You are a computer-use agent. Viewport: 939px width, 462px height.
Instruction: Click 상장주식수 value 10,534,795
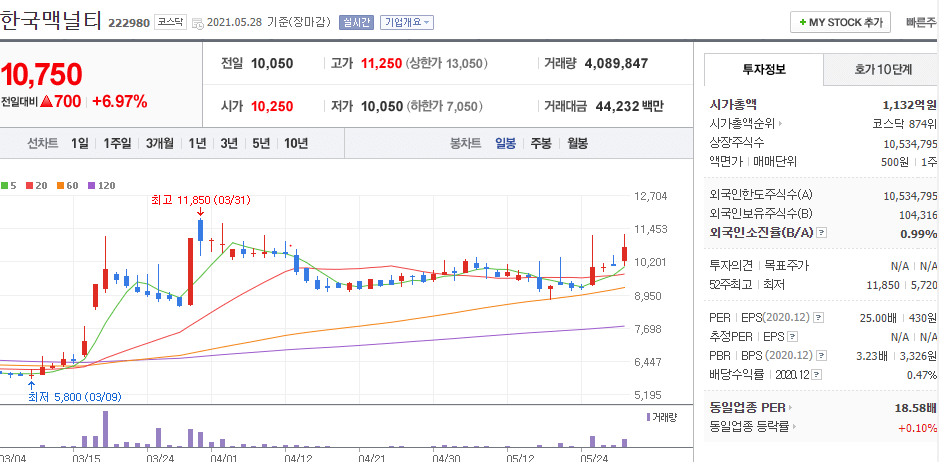coord(910,144)
